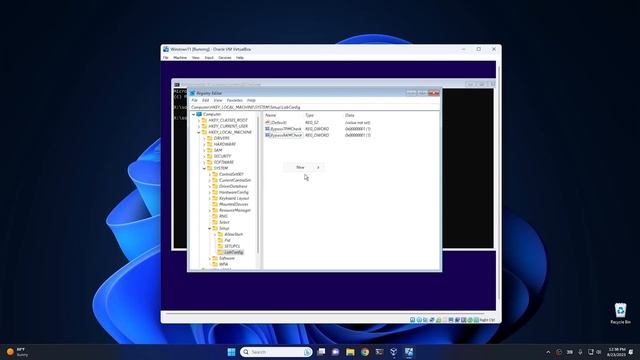Expand the CurrentControlSet key arrow
The image size is (640, 360).
(209, 180)
